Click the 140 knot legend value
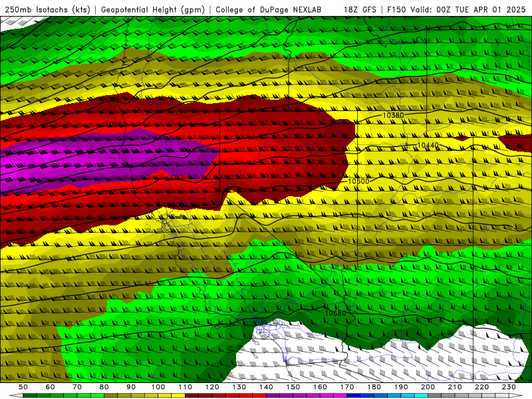The height and width of the screenshot is (399, 532). pos(266,387)
